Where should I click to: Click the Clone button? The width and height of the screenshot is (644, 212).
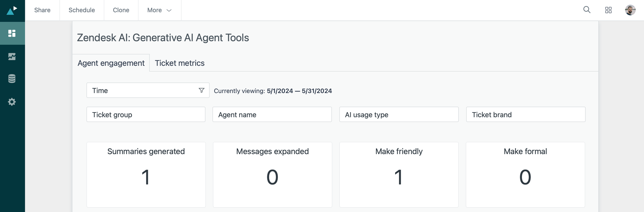click(x=121, y=10)
